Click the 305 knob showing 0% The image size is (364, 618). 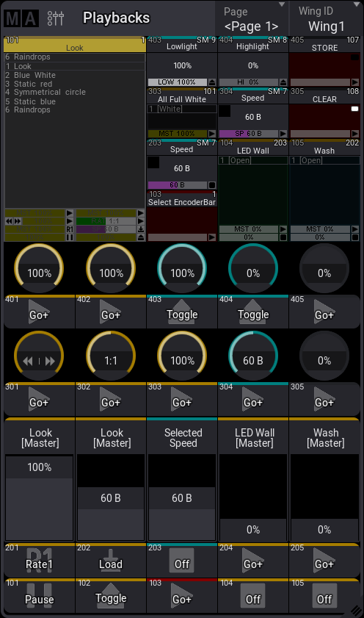tap(324, 356)
